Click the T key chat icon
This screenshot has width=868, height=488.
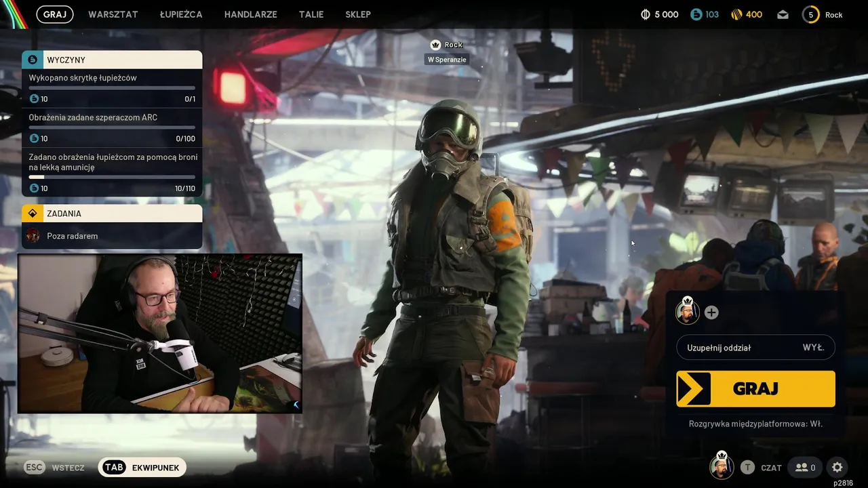[747, 467]
